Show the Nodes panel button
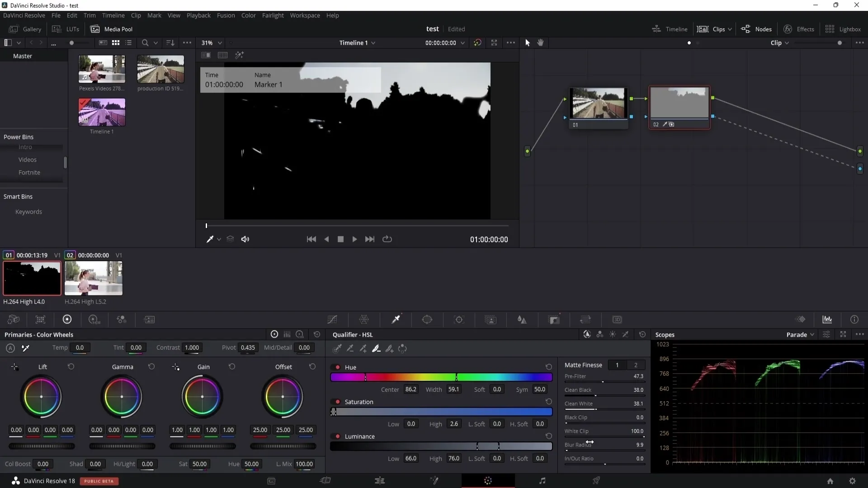The image size is (868, 488). 756,29
